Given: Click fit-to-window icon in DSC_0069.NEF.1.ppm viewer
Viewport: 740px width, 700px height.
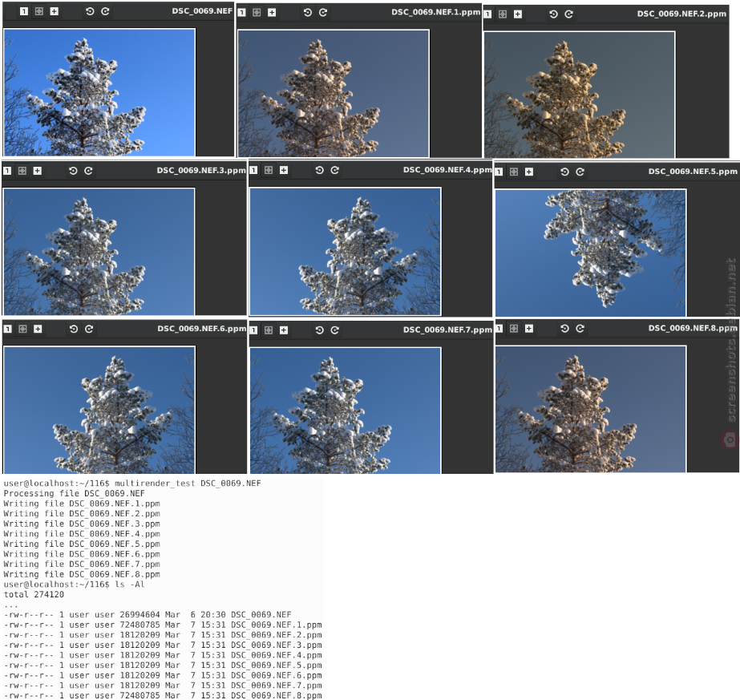Looking at the screenshot, I should coord(257,13).
